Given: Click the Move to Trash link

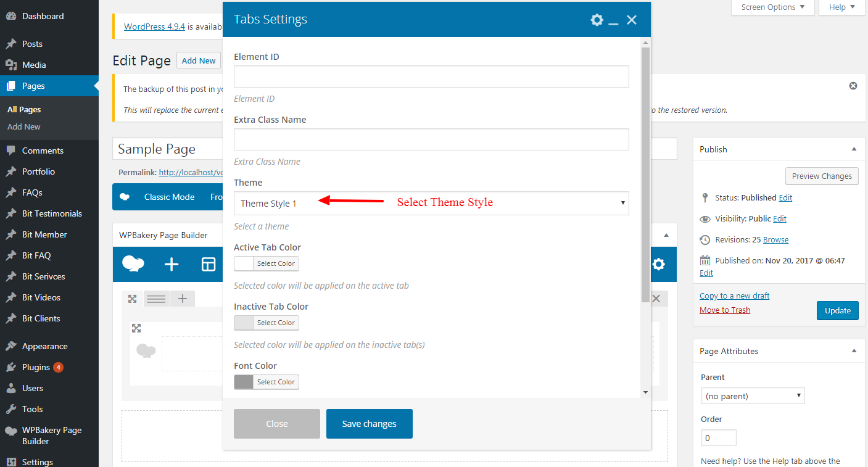Looking at the screenshot, I should click(725, 310).
